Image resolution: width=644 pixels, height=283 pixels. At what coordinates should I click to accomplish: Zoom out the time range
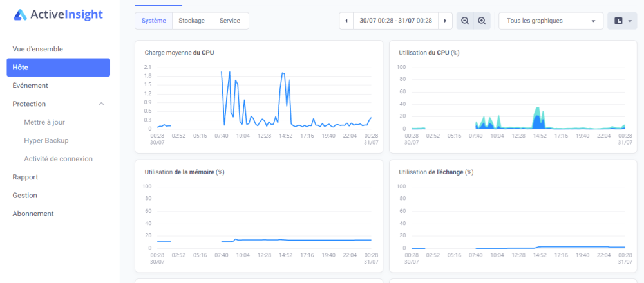[x=465, y=21]
